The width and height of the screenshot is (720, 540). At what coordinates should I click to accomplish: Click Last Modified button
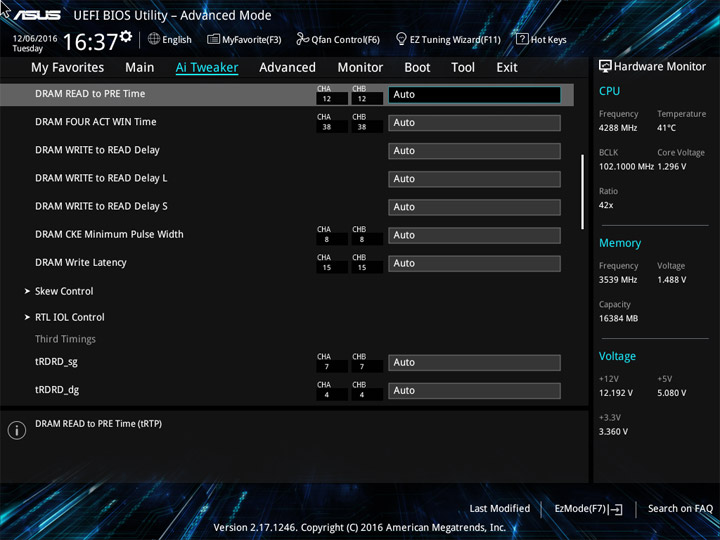(x=500, y=508)
